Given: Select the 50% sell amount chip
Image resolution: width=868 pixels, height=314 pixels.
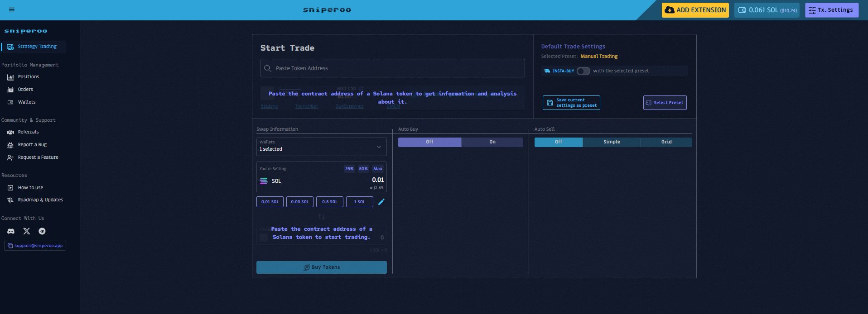Looking at the screenshot, I should [x=363, y=169].
